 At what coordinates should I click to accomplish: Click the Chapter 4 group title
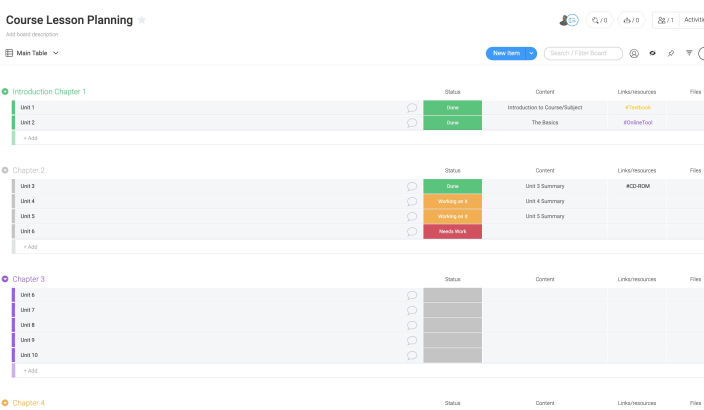pyautogui.click(x=28, y=403)
